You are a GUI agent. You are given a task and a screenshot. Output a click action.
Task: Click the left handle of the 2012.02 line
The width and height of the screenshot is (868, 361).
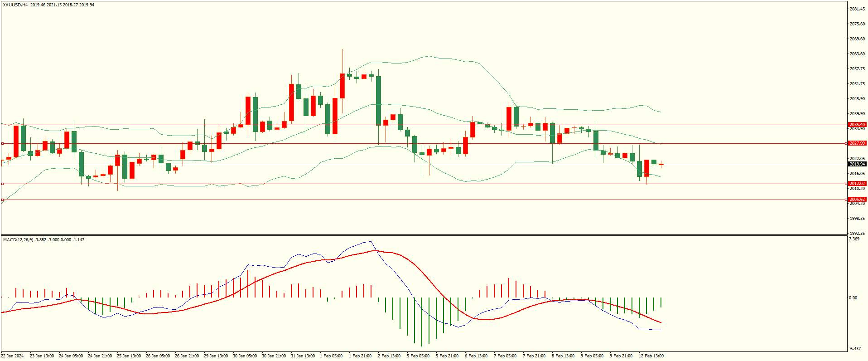2,184
